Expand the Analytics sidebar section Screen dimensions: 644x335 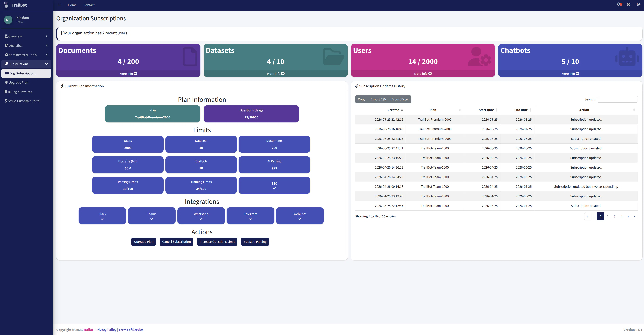coord(26,46)
